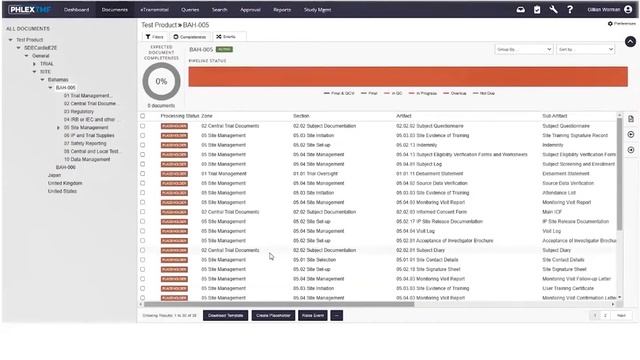Image resolution: width=640 pixels, height=360 pixels.
Task: Select the Japan tree item
Action: click(x=54, y=175)
